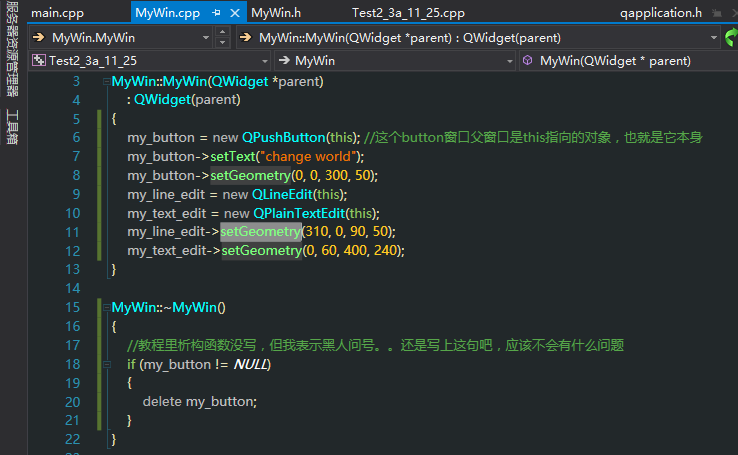Switch to the main.cpp tab
This screenshot has width=738, height=455.
(x=57, y=13)
